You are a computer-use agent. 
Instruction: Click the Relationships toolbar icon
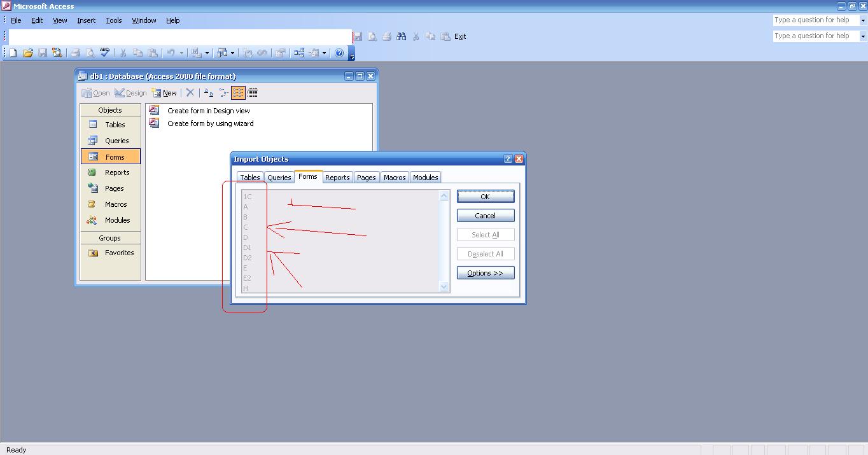pos(298,53)
